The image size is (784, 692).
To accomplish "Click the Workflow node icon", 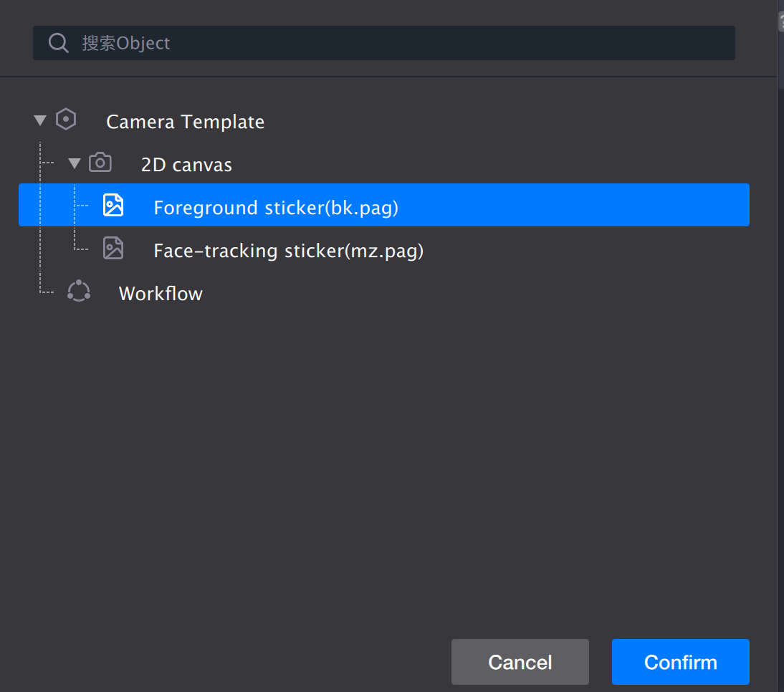I will tap(79, 292).
